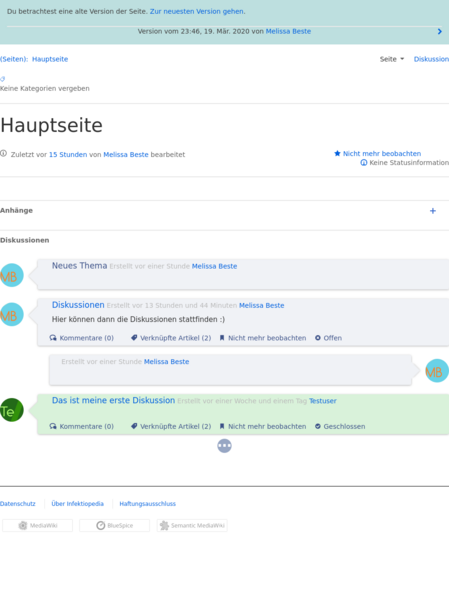
Task: Open Datenschutz footer link
Action: (x=18, y=504)
